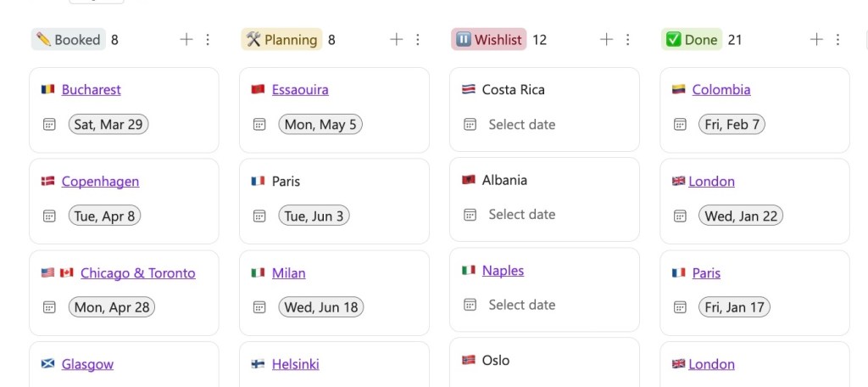
Task: Click calendar icon on Costa Rica card
Action: point(470,125)
